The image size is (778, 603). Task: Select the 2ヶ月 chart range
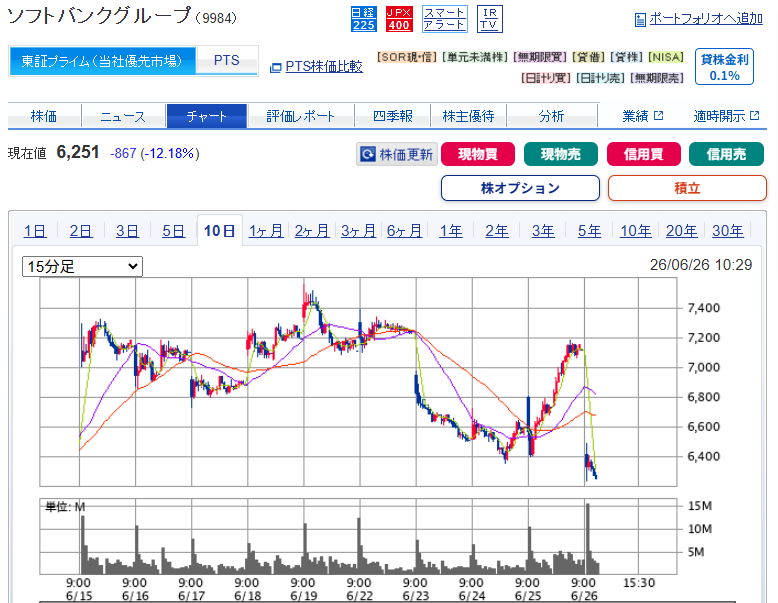coord(312,231)
